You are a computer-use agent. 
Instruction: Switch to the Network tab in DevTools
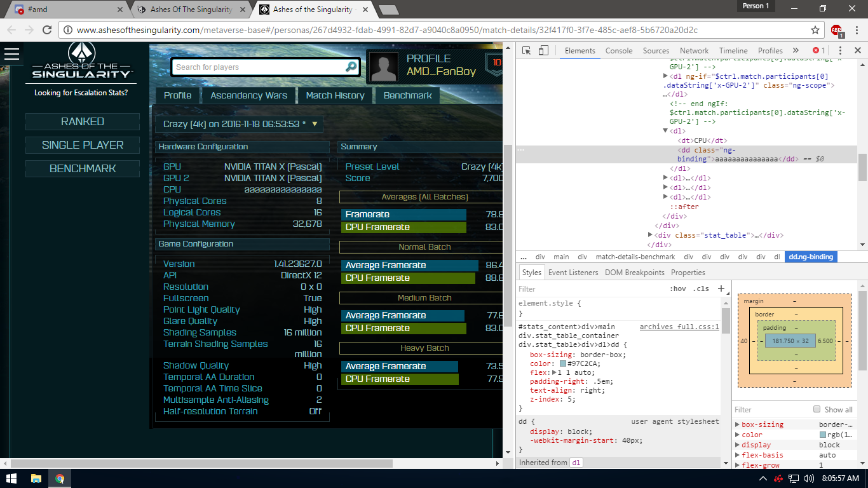(x=694, y=51)
